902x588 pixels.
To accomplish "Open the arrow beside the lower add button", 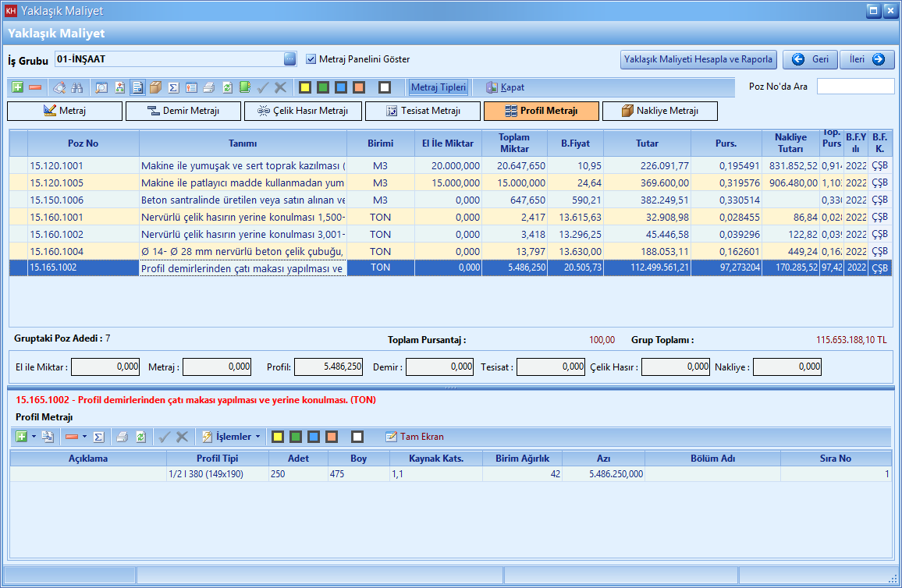I will click(34, 437).
